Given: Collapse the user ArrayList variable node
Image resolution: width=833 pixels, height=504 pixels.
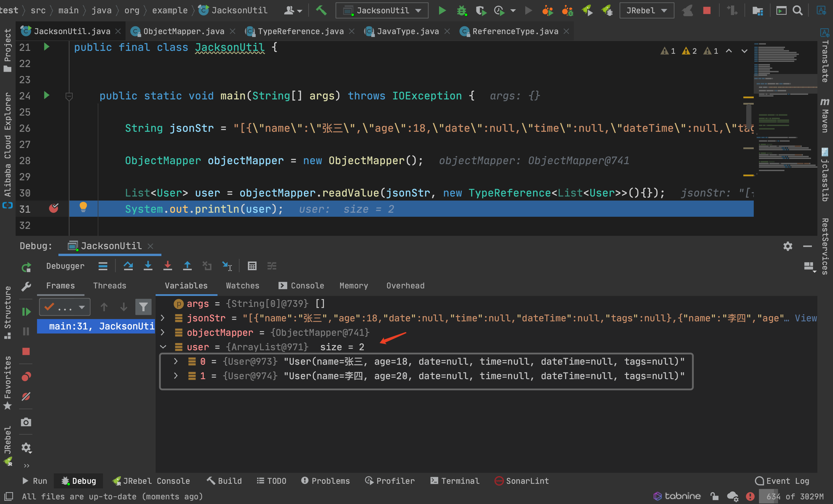Looking at the screenshot, I should click(163, 346).
